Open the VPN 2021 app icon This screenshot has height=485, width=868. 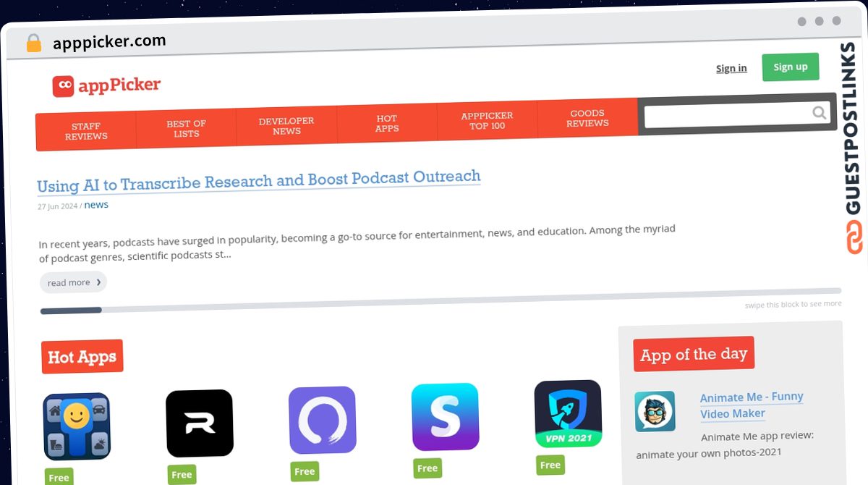click(x=568, y=413)
